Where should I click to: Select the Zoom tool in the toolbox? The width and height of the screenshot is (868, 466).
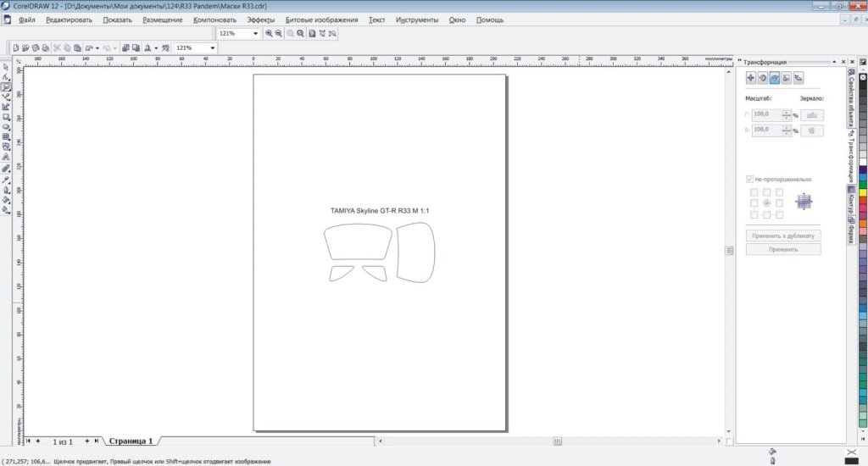click(x=6, y=87)
